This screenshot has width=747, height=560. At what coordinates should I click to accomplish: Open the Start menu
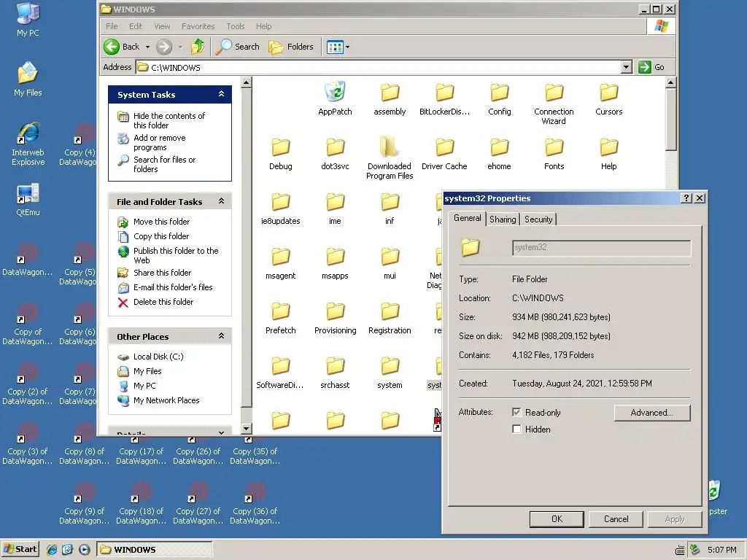tap(20, 549)
